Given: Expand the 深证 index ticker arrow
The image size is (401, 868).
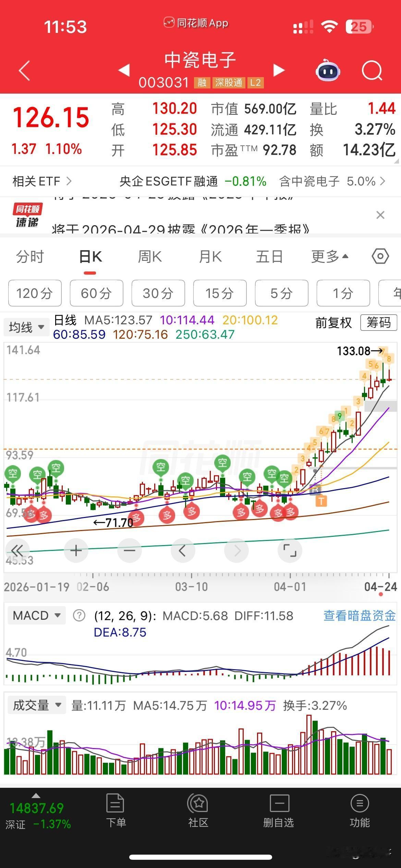Looking at the screenshot, I should (x=36, y=795).
